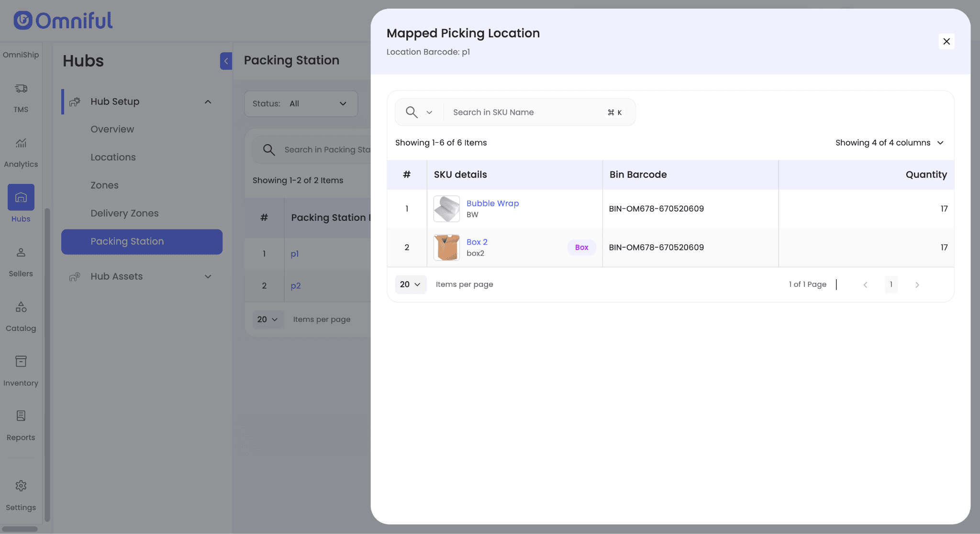The width and height of the screenshot is (980, 534).
Task: Open search filter type chevron in modal
Action: pyautogui.click(x=429, y=113)
